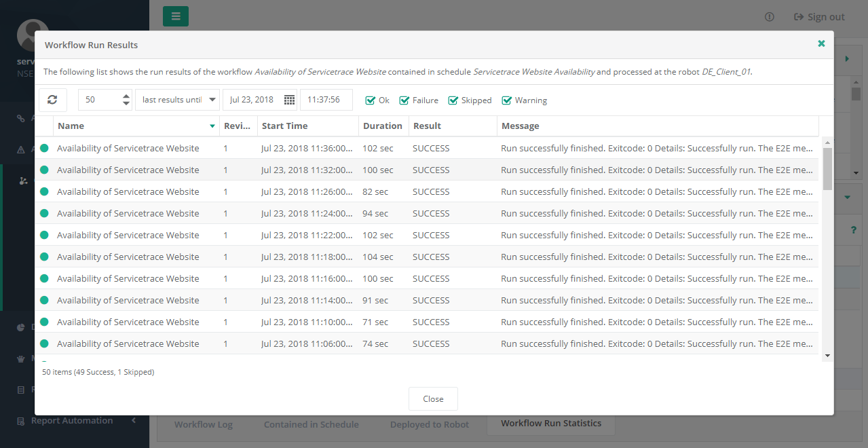Click green status dot of 11:24:00 run
Viewport: 868px width, 448px height.
pyautogui.click(x=45, y=213)
